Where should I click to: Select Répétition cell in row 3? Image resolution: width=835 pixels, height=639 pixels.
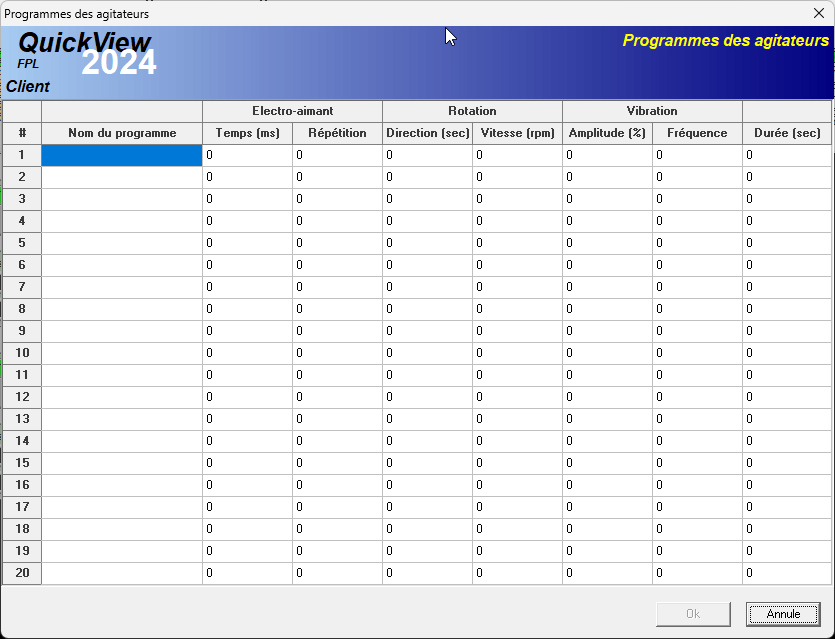click(337, 199)
